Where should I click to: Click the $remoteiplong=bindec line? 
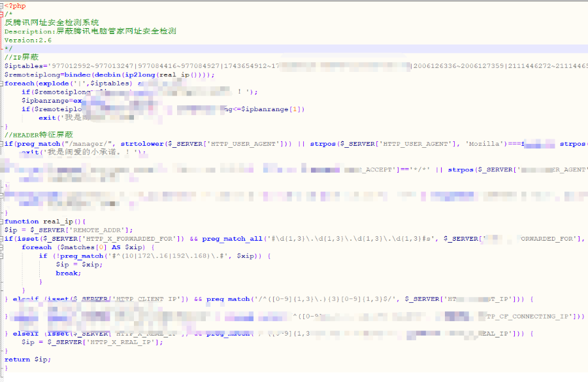point(110,75)
